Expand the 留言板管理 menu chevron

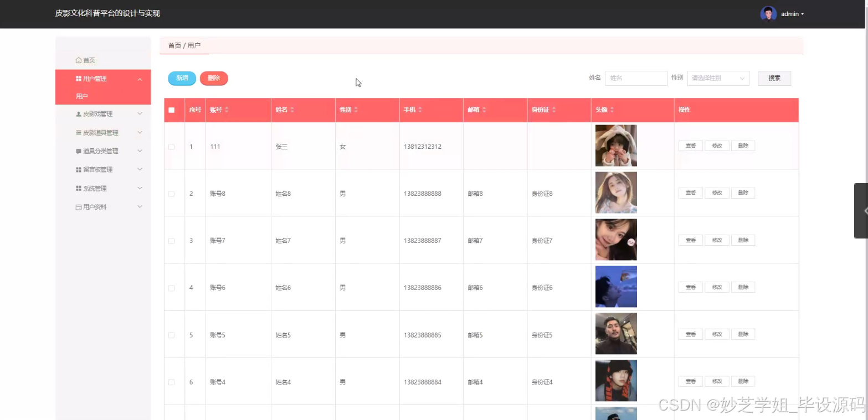tap(140, 170)
